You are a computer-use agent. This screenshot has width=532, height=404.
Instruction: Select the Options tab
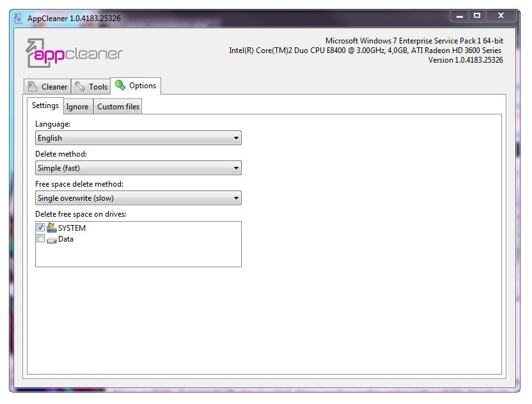tap(136, 86)
